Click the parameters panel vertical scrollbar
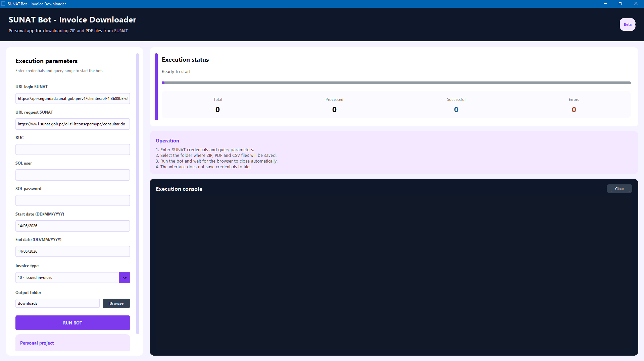 click(137, 193)
